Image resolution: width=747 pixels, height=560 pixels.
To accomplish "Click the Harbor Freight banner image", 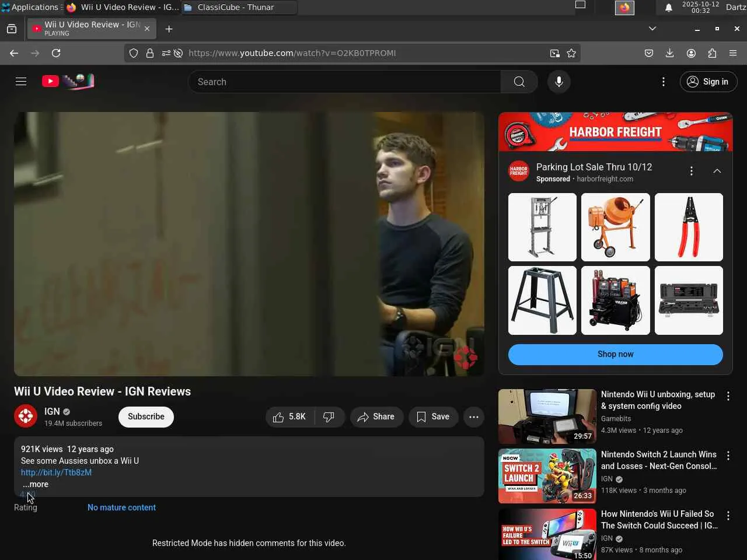I will 616,132.
